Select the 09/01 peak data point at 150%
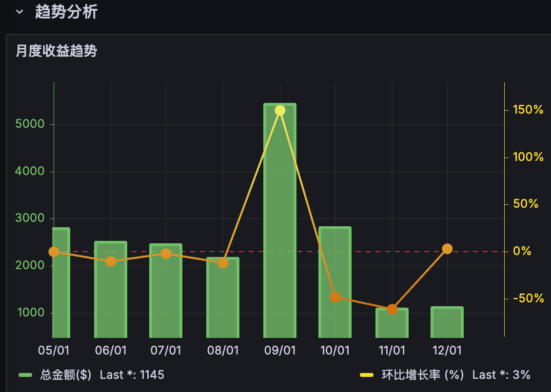The height and width of the screenshot is (392, 551). pos(280,111)
